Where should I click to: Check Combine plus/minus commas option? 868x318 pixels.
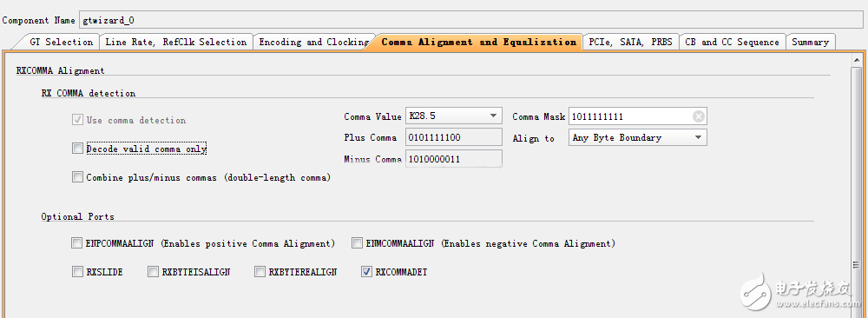pos(77,177)
